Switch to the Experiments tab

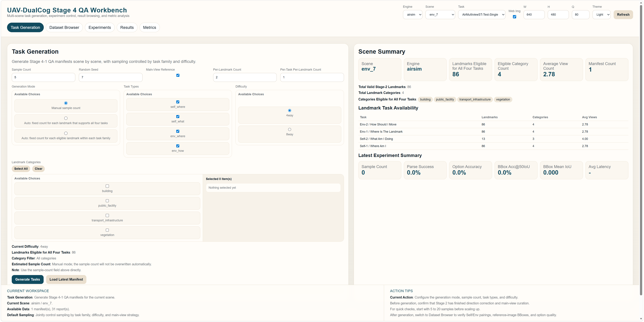[99, 27]
